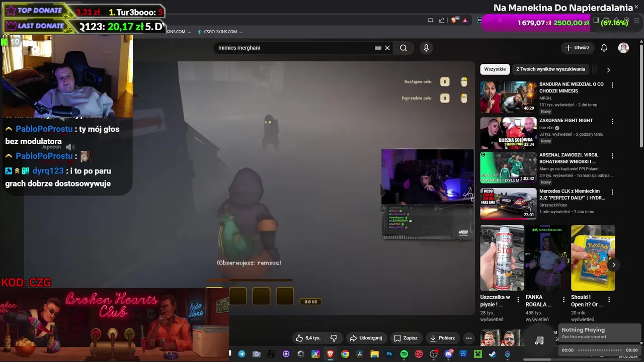
Task: Open Photoshop from the taskbar
Action: coord(389,354)
